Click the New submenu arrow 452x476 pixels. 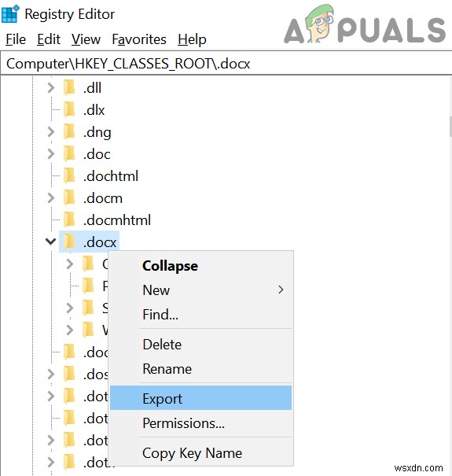[281, 290]
